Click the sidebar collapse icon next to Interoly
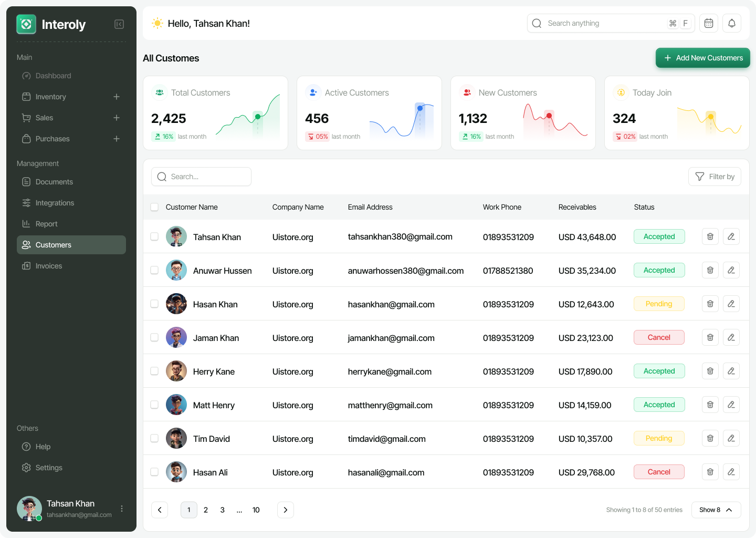This screenshot has width=756, height=538. [119, 24]
